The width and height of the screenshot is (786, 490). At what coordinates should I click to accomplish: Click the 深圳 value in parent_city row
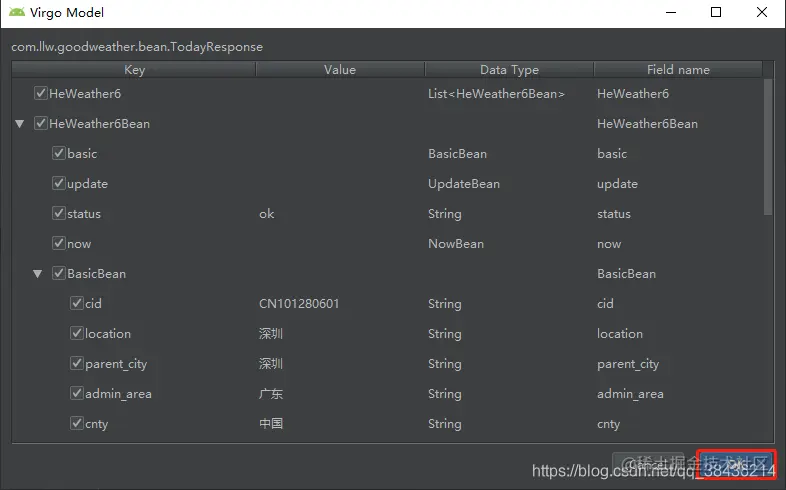(271, 364)
